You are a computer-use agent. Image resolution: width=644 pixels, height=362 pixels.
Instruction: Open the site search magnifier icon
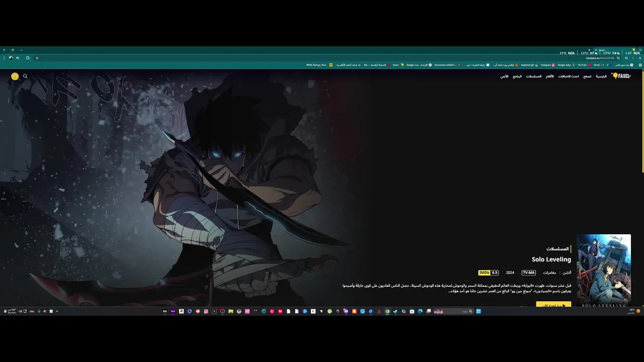point(25,76)
